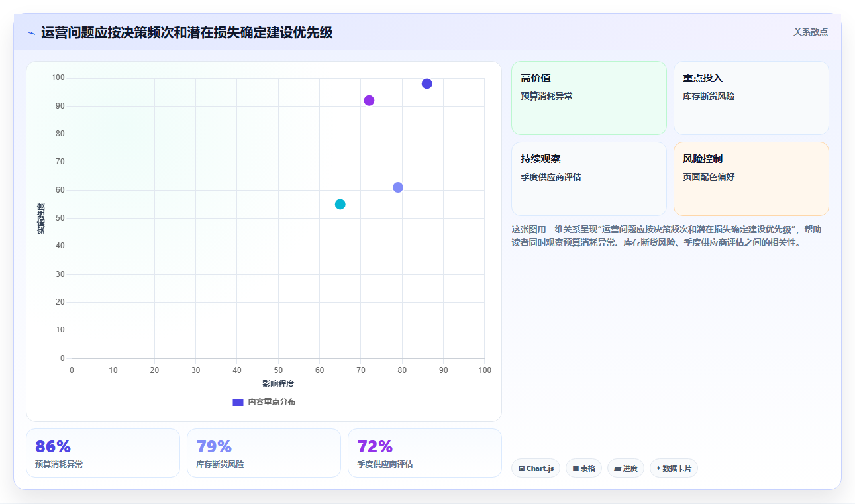This screenshot has height=504, width=855.
Task: Click 预算消耗异常 text in 高价值 card
Action: pyautogui.click(x=547, y=96)
